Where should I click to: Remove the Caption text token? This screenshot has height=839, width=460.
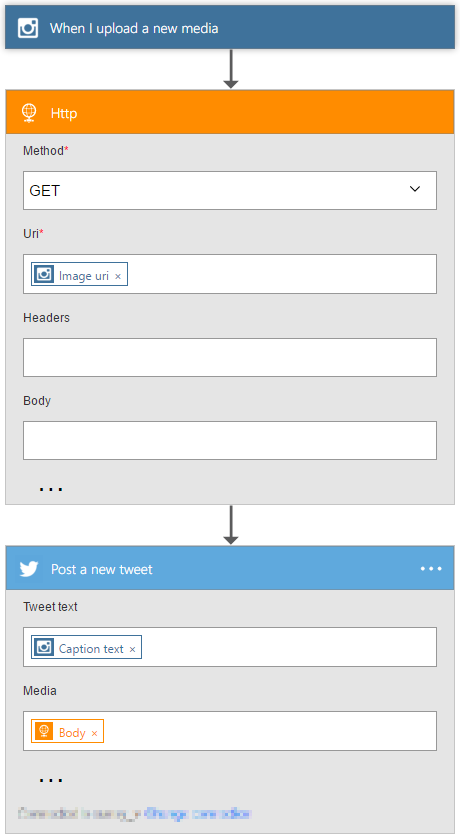coord(132,650)
